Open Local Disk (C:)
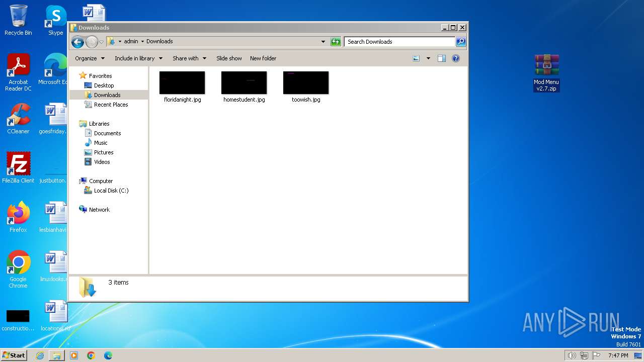 click(x=111, y=191)
